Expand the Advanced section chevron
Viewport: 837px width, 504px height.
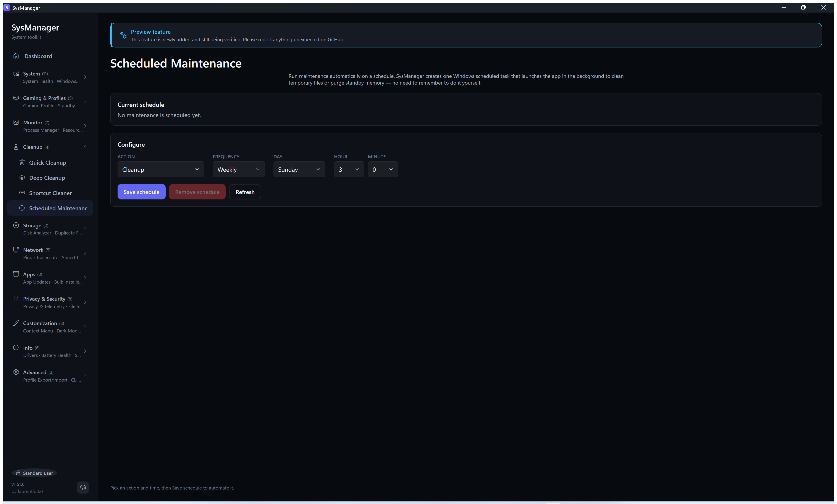tap(85, 375)
